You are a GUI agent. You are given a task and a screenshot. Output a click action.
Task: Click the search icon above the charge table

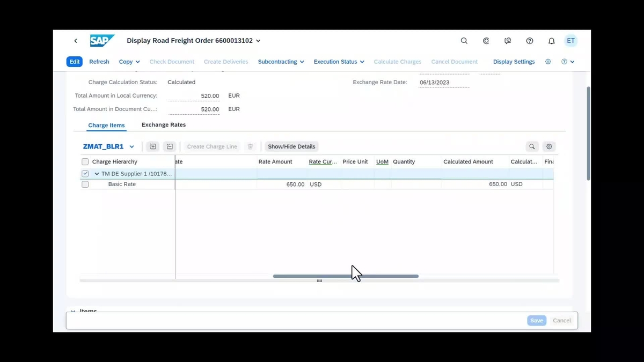click(531, 146)
